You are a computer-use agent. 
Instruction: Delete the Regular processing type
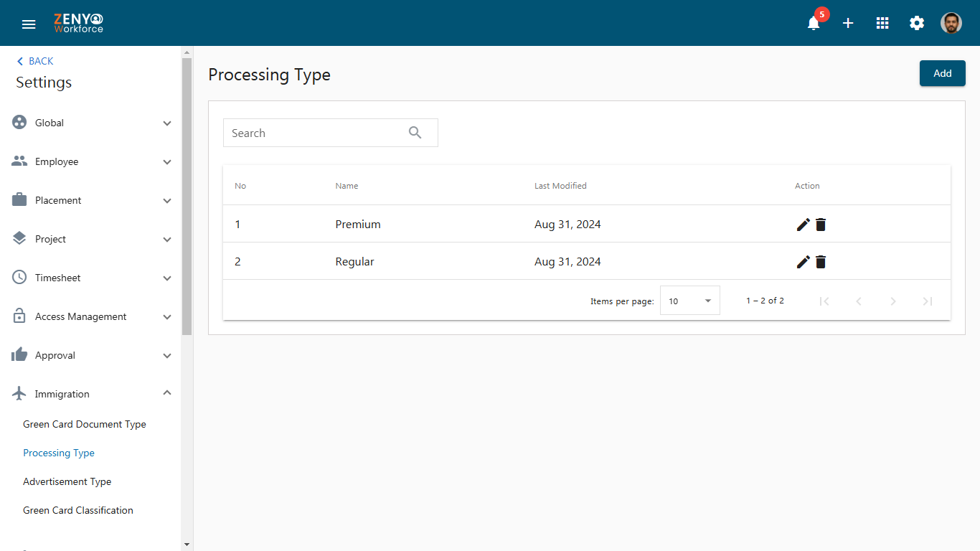(821, 262)
